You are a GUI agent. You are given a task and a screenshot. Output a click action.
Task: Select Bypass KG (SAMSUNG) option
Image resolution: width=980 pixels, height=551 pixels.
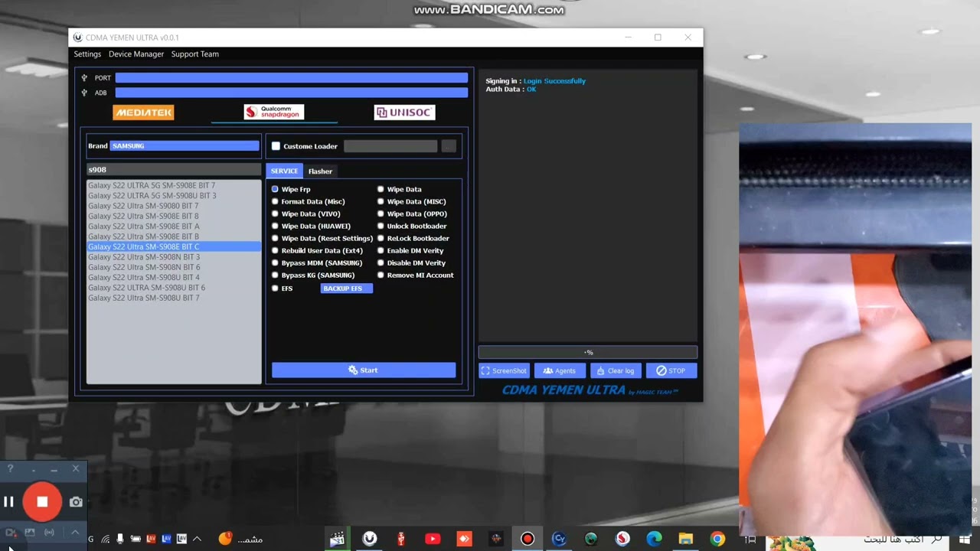coord(313,275)
